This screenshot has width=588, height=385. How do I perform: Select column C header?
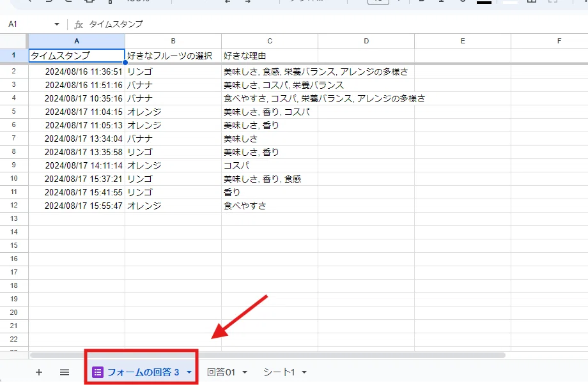[x=270, y=41]
